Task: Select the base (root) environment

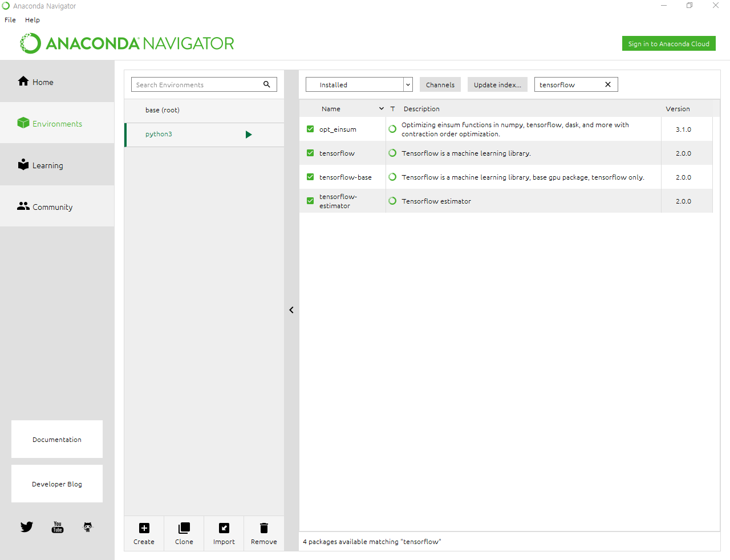Action: (x=204, y=110)
